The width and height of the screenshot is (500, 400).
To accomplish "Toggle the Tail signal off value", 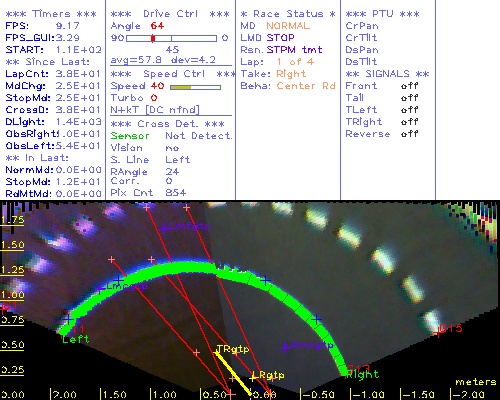I will point(410,98).
